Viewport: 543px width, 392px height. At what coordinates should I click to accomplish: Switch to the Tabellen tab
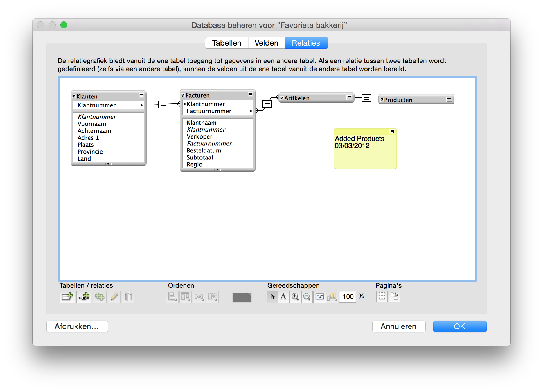click(226, 43)
